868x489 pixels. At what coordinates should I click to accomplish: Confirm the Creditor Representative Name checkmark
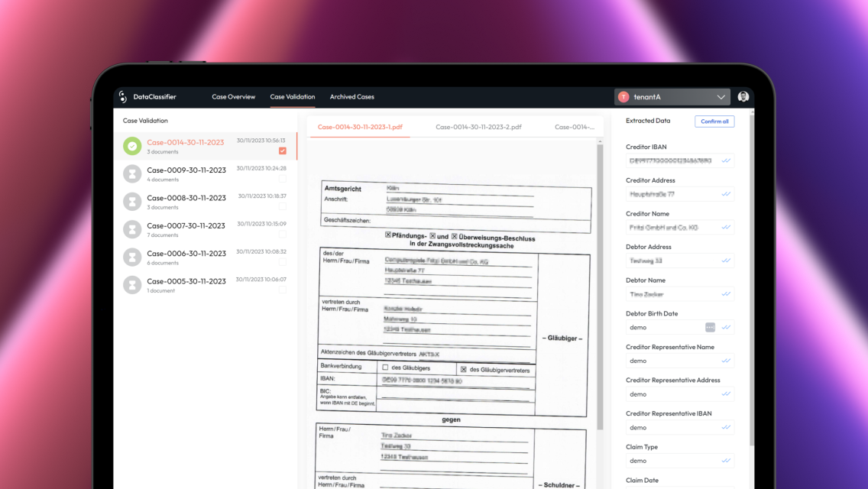(726, 361)
